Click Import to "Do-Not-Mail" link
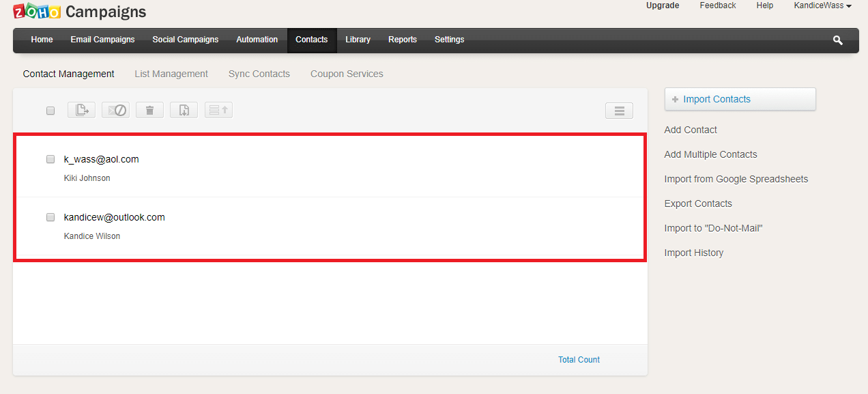The image size is (868, 394). (714, 228)
